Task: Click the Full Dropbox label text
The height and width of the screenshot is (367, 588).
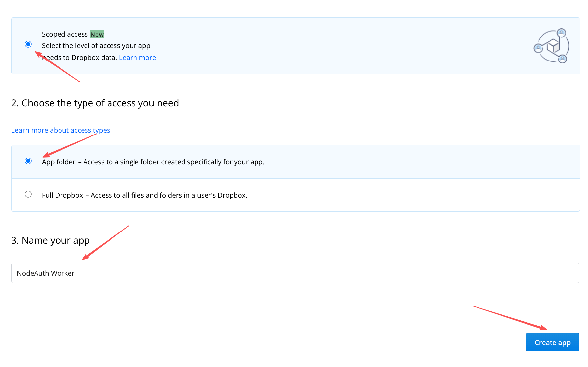Action: tap(62, 195)
